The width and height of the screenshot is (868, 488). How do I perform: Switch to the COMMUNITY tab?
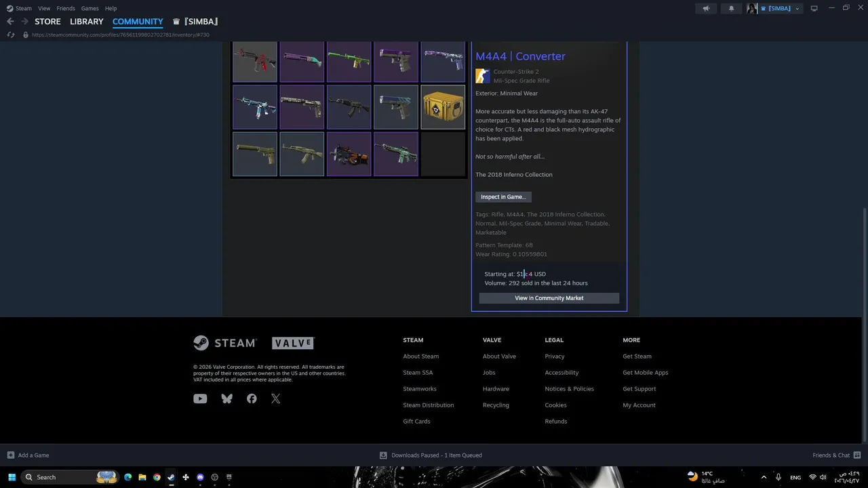138,22
